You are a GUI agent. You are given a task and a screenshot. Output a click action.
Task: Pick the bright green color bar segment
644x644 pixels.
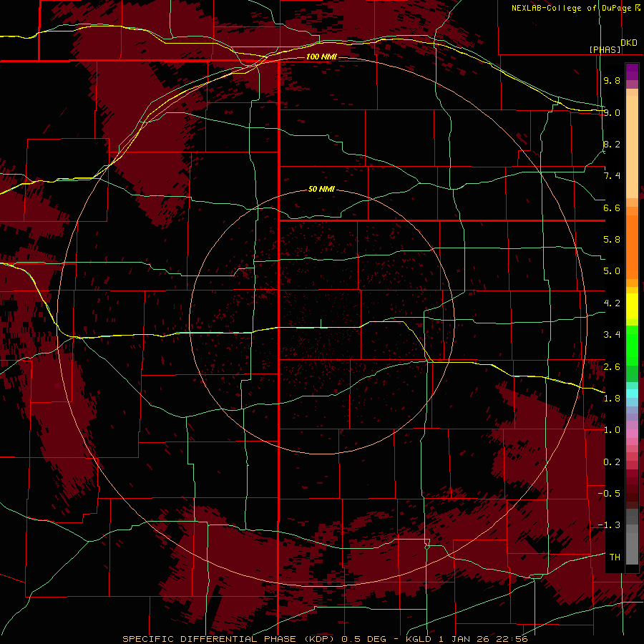click(632, 345)
